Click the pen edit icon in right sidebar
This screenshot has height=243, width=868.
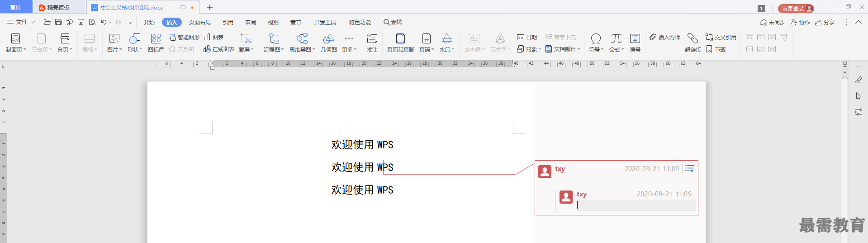pos(859,80)
